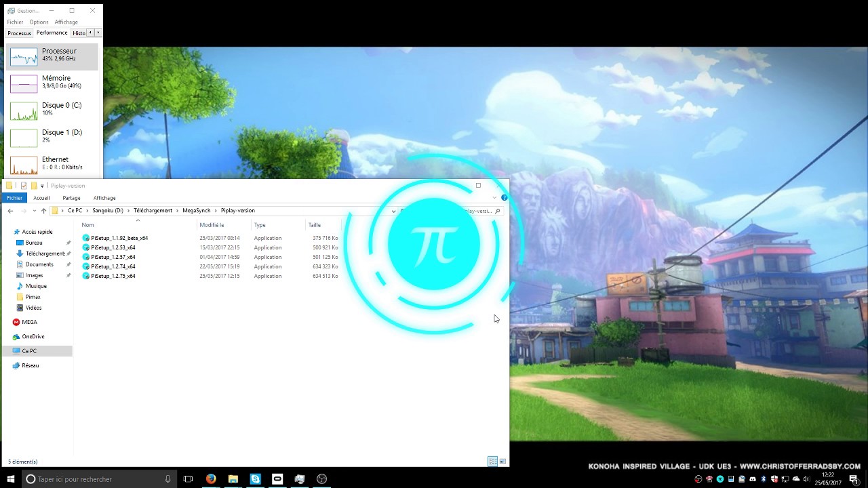This screenshot has width=868, height=488.
Task: Select file PiSetup_1.2.53_x64
Action: coord(113,247)
